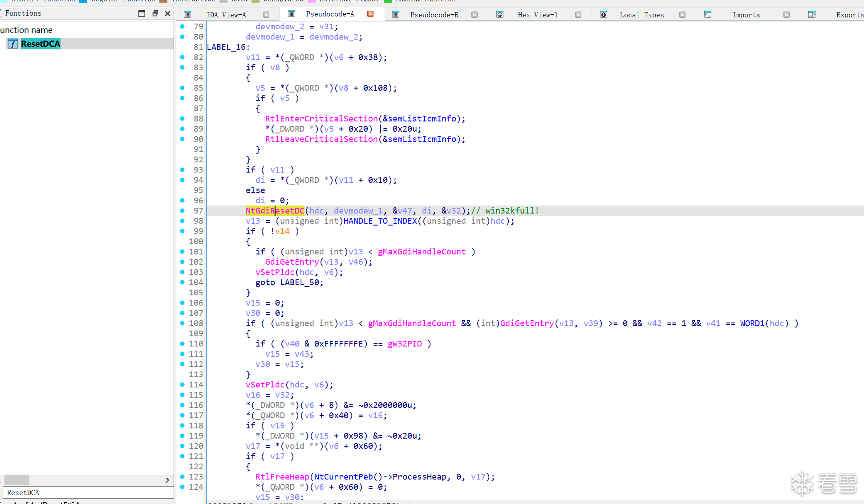This screenshot has height=504, width=864.
Task: Click the Imports tab icon
Action: pyautogui.click(x=708, y=15)
